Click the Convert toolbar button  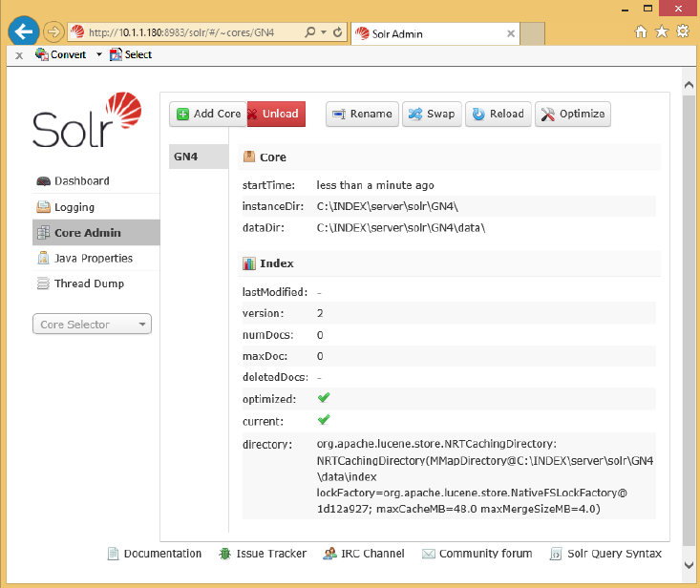tap(61, 54)
